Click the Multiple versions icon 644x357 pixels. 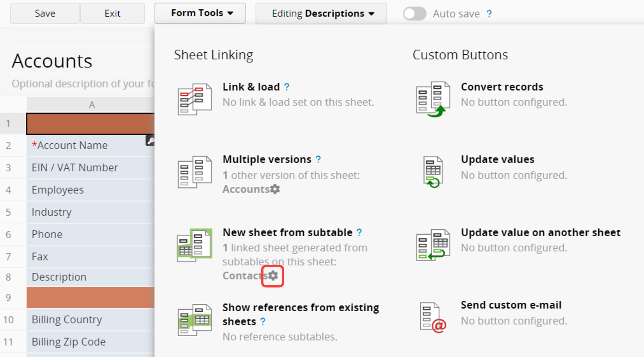(x=194, y=172)
